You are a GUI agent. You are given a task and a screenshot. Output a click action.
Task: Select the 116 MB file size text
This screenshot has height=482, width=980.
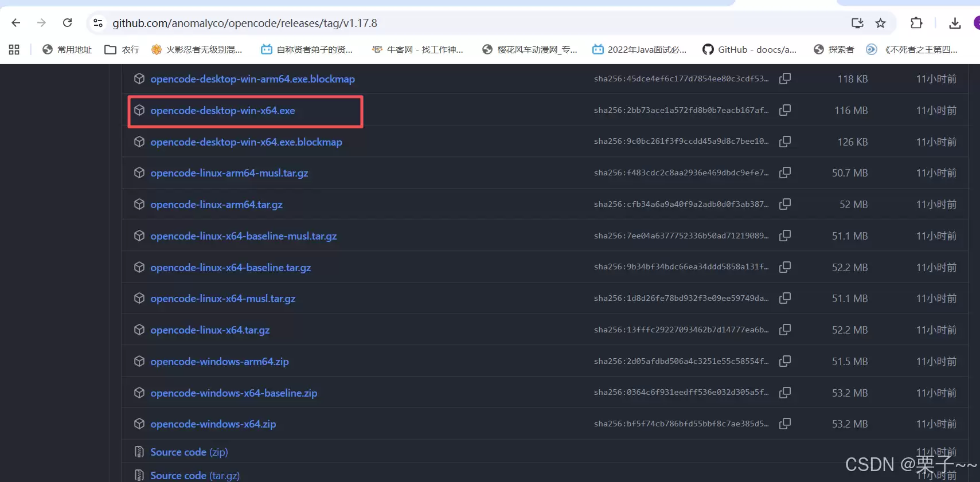(851, 111)
